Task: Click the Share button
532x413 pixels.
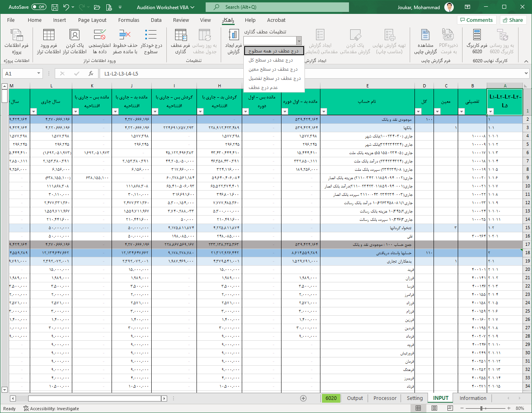Action: point(513,20)
